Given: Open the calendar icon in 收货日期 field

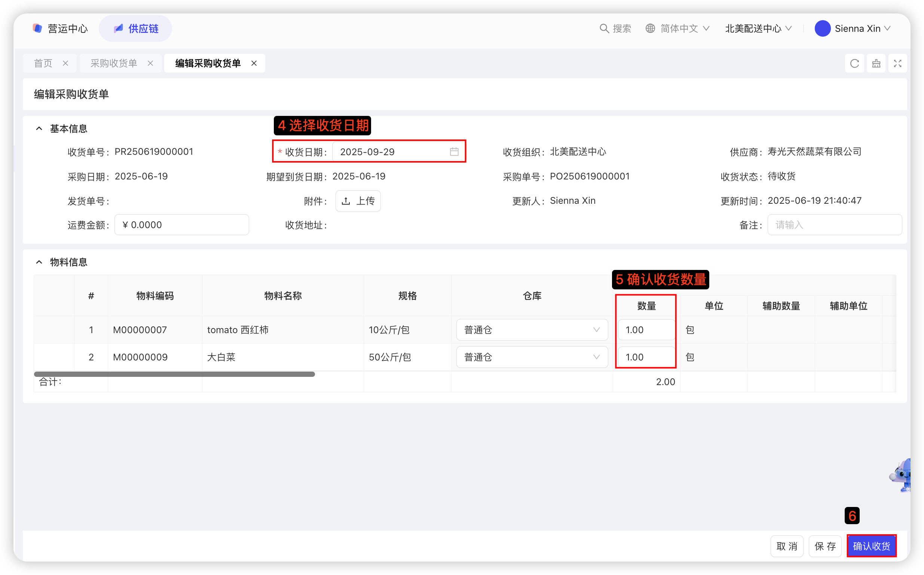Looking at the screenshot, I should tap(454, 152).
